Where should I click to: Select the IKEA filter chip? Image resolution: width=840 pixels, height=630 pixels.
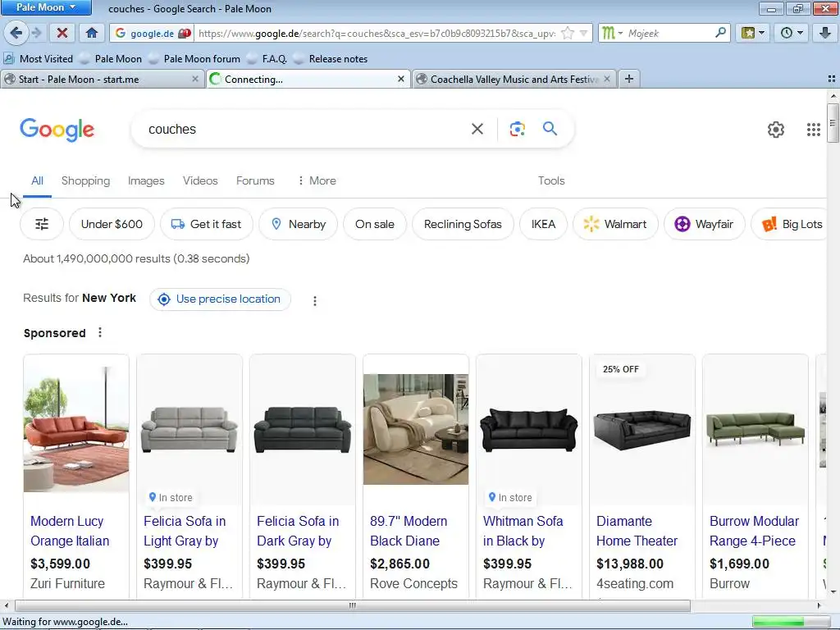(x=543, y=224)
